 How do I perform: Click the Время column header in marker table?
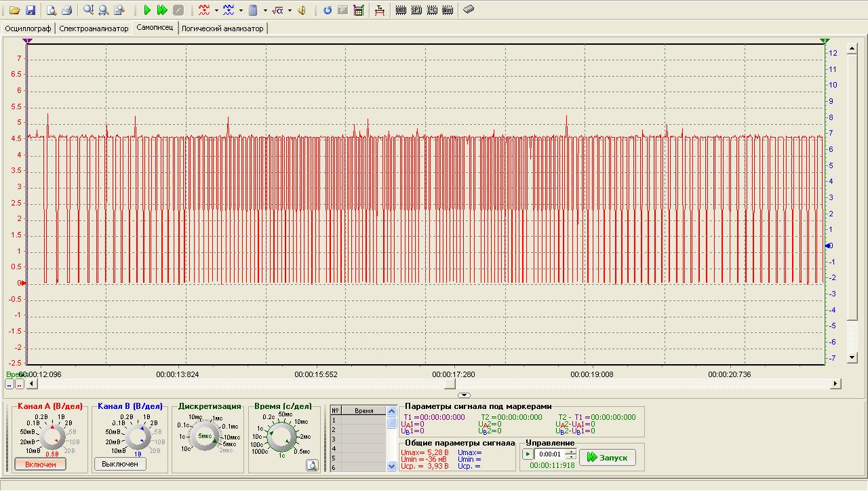[x=363, y=410]
